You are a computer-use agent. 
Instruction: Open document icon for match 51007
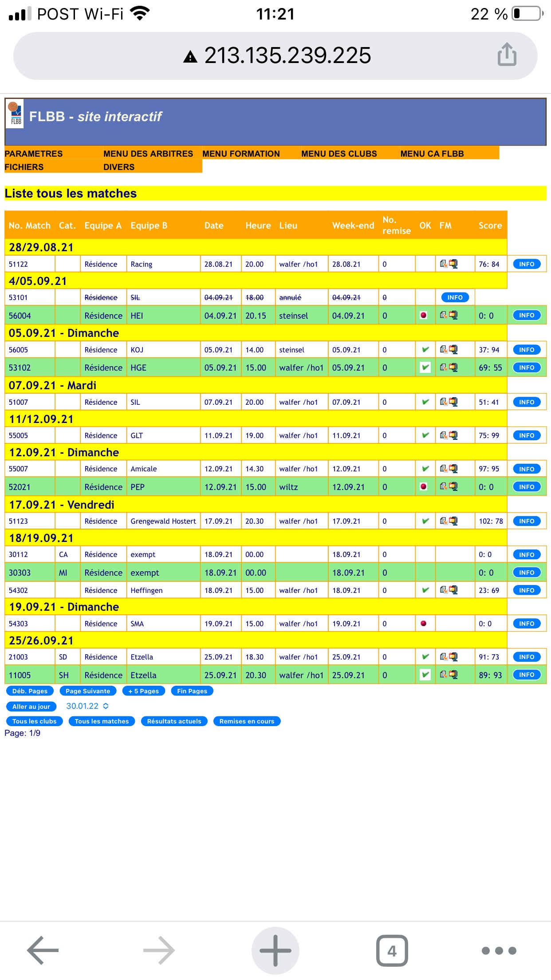(443, 402)
